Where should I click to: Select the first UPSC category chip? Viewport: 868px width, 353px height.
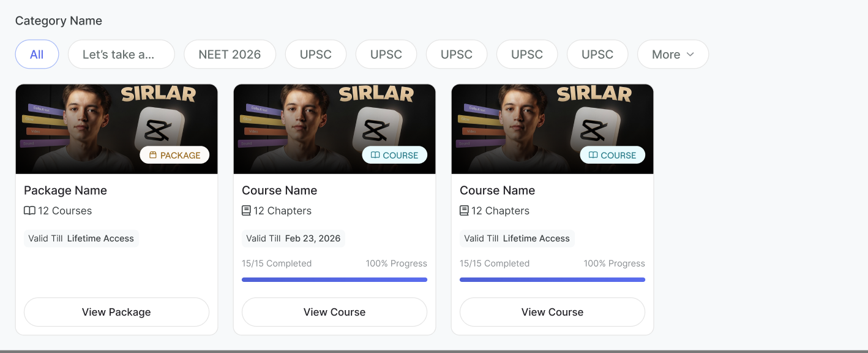[x=315, y=55]
